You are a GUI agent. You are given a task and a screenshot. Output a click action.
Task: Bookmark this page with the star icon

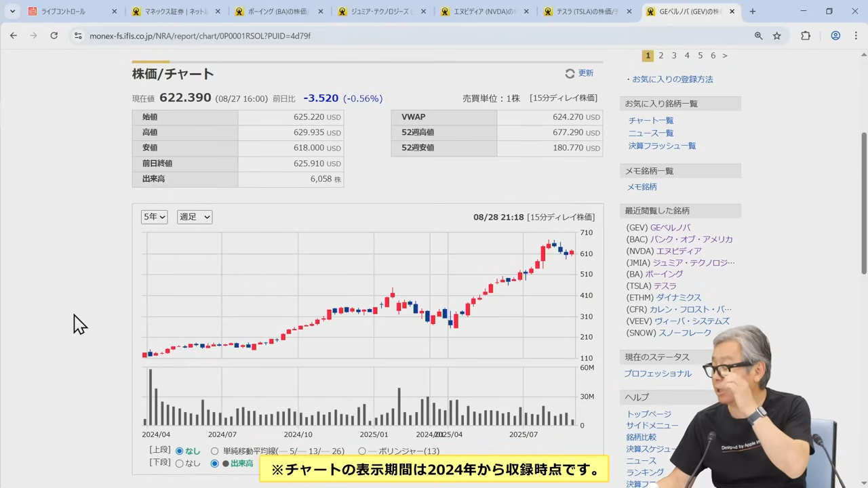(777, 36)
